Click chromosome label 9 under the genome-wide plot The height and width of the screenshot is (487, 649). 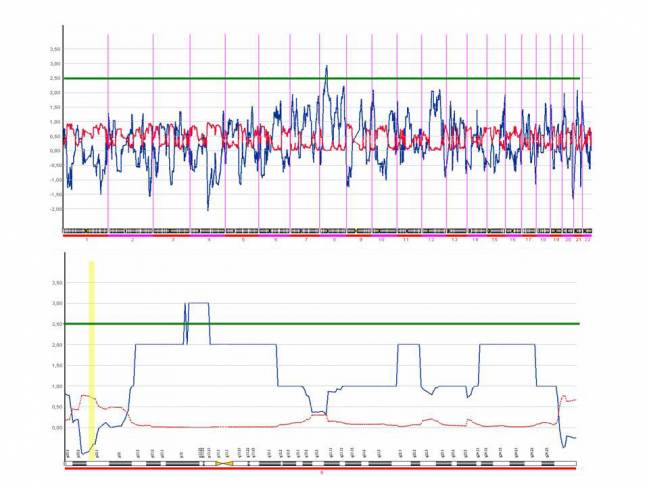tap(361, 240)
